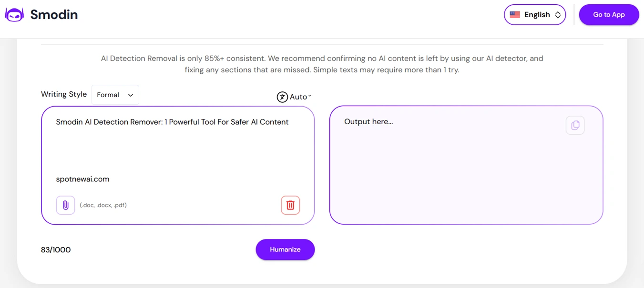
Task: Click the US flag icon
Action: 515,15
